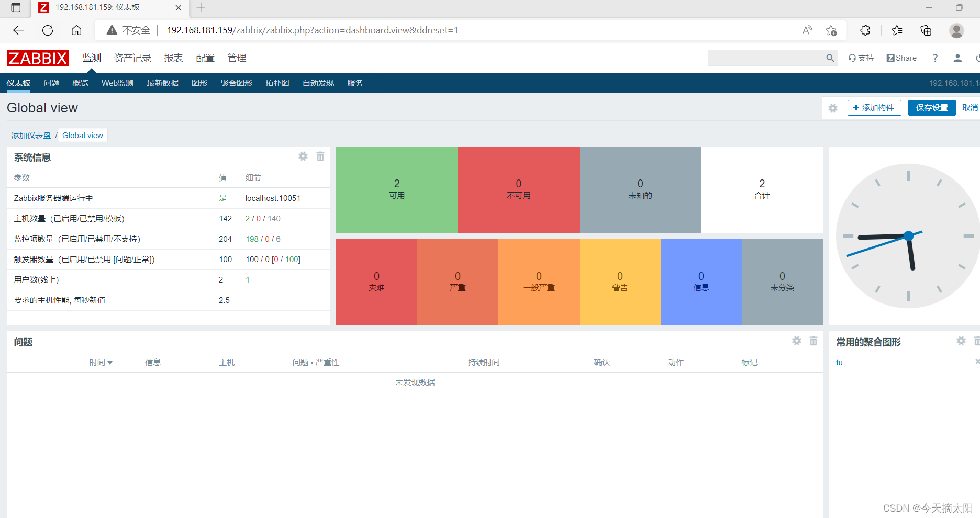Go to the 自动发现 submenu page
Image resolution: width=980 pixels, height=518 pixels.
tap(318, 83)
